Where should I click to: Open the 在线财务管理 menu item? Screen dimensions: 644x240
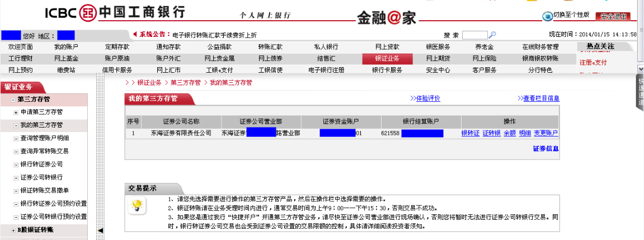point(540,47)
